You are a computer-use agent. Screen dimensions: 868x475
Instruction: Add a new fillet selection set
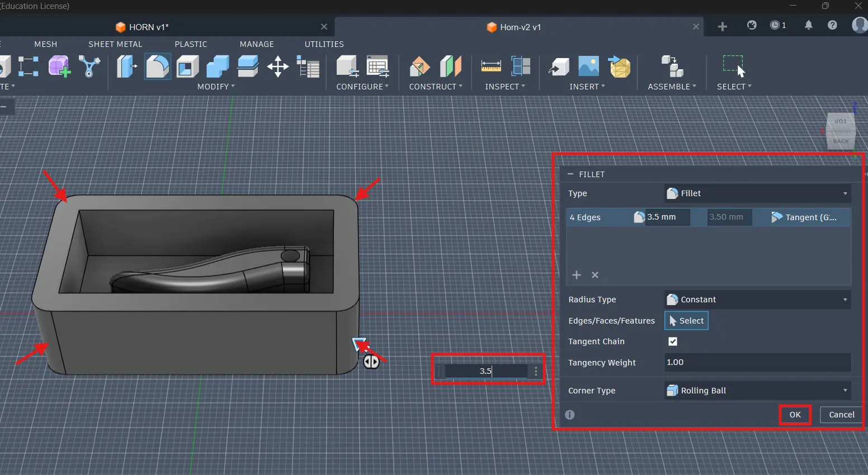(577, 275)
